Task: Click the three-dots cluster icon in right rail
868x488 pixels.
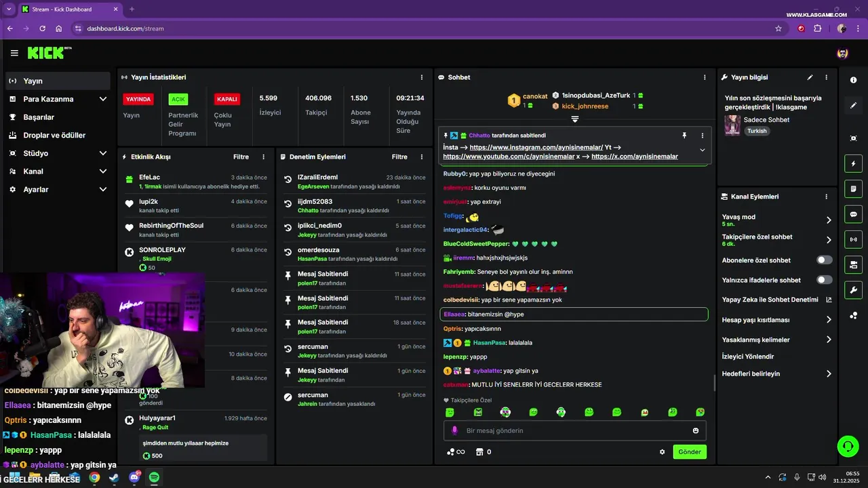Action: click(853, 315)
